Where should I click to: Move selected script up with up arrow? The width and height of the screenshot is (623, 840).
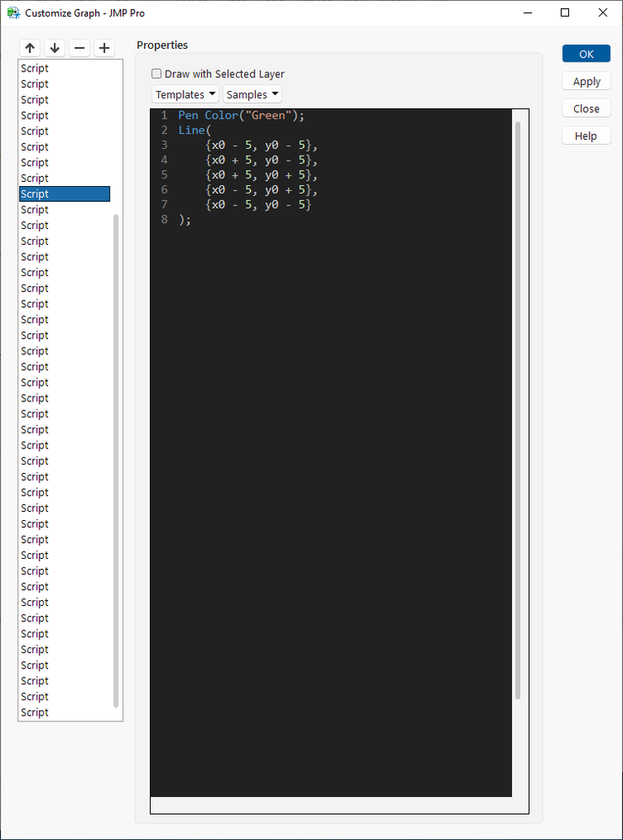click(30, 48)
